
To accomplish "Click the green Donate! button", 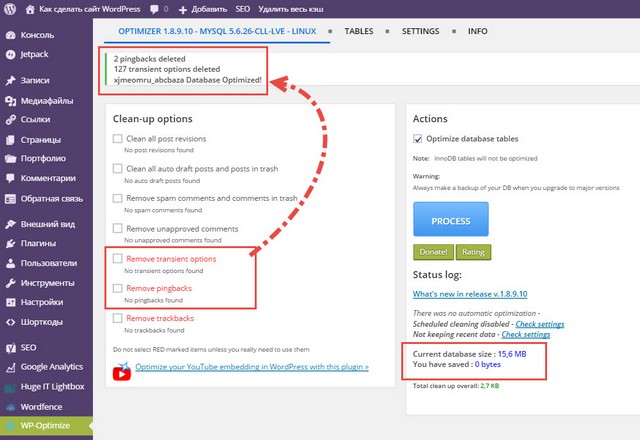I will click(x=433, y=252).
